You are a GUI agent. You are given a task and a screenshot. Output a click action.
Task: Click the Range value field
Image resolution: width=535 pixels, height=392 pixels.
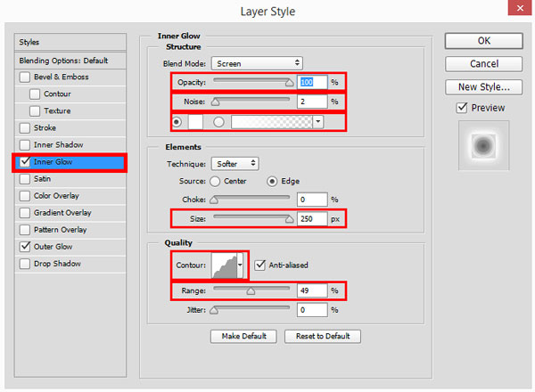pos(312,290)
